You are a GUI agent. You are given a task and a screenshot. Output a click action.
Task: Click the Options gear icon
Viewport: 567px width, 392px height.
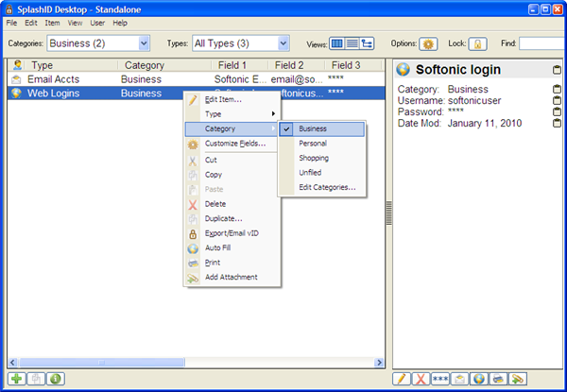[428, 43]
